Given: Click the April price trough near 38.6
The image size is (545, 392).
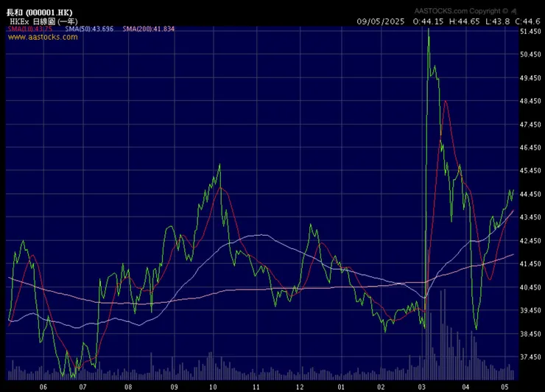Looking at the screenshot, I should pos(476,328).
